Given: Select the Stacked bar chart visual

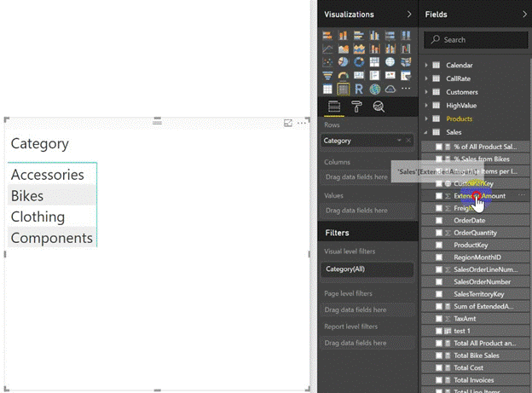Looking at the screenshot, I should click(327, 35).
